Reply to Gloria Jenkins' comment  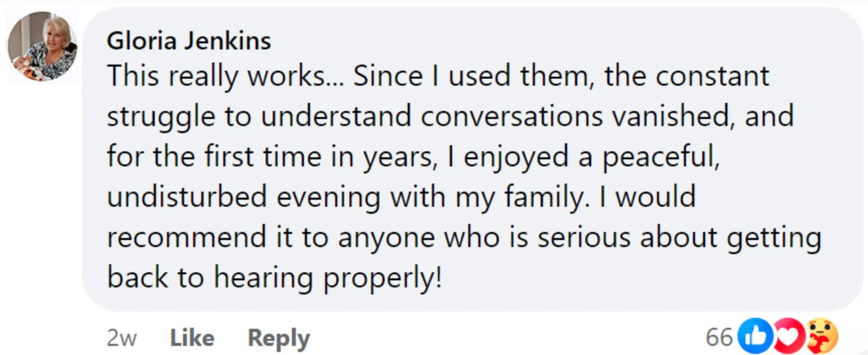278,338
